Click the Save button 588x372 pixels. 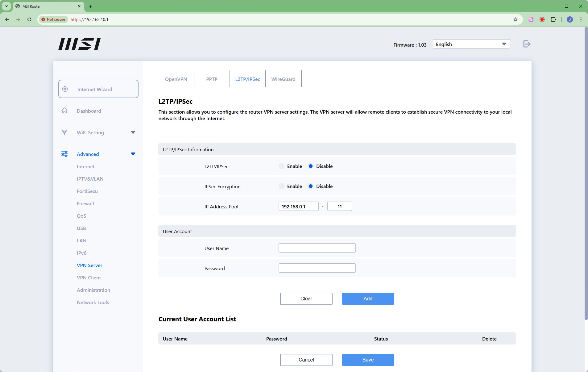[368, 360]
